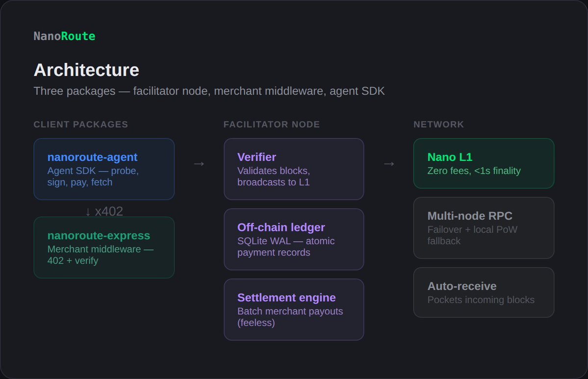Select the Auto-receive title
The width and height of the screenshot is (588, 379).
(x=462, y=286)
